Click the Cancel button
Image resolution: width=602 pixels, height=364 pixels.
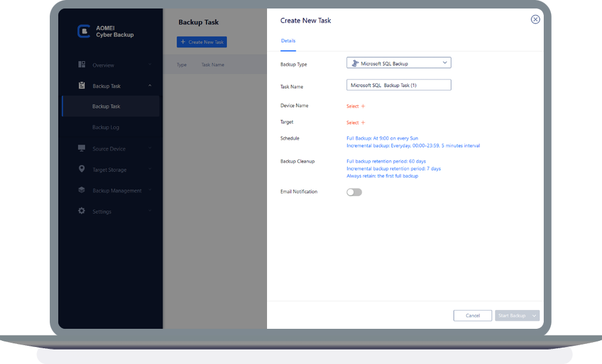click(473, 315)
